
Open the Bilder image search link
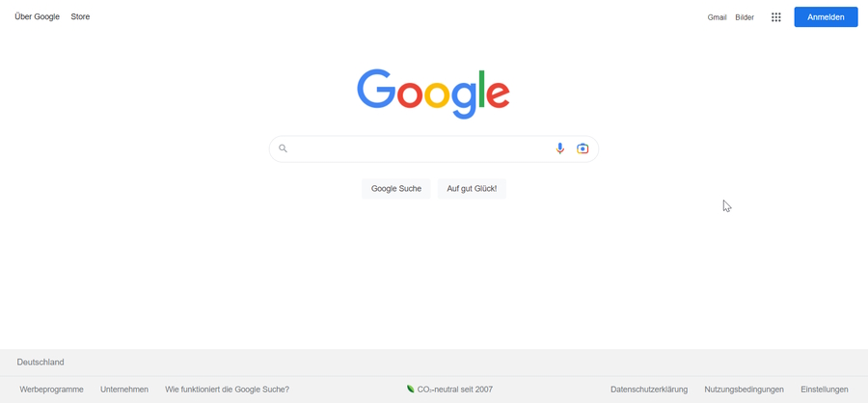tap(745, 17)
